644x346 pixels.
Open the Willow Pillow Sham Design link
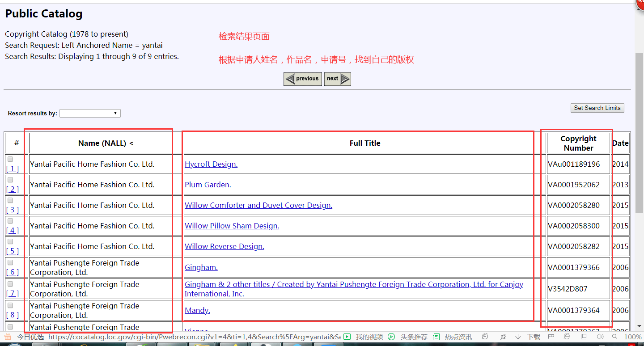coord(232,226)
